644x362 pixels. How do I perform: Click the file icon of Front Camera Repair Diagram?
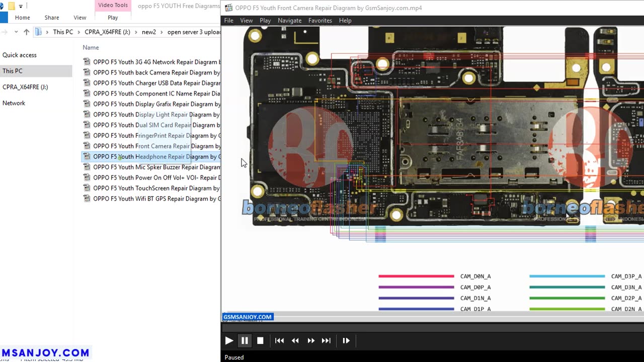[87, 146]
